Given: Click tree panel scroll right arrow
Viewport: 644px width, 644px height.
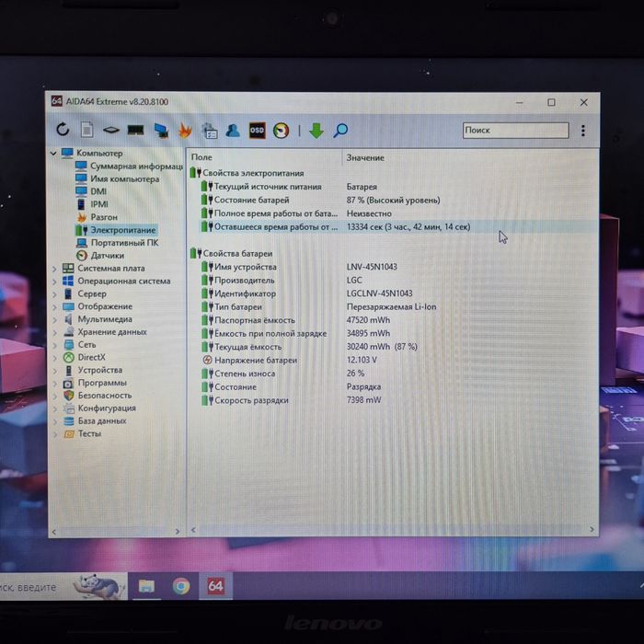Looking at the screenshot, I should click(x=177, y=532).
